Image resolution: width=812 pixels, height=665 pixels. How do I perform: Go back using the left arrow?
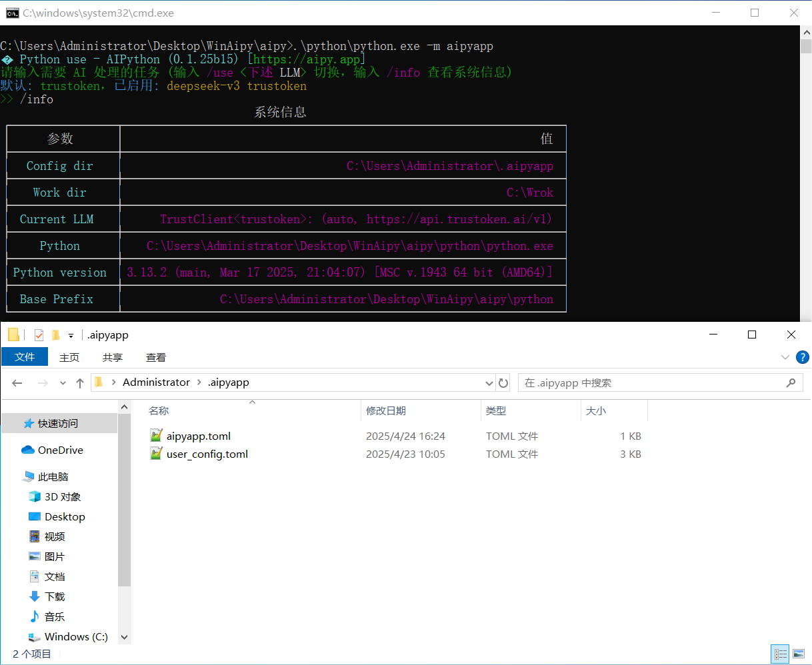coord(17,382)
